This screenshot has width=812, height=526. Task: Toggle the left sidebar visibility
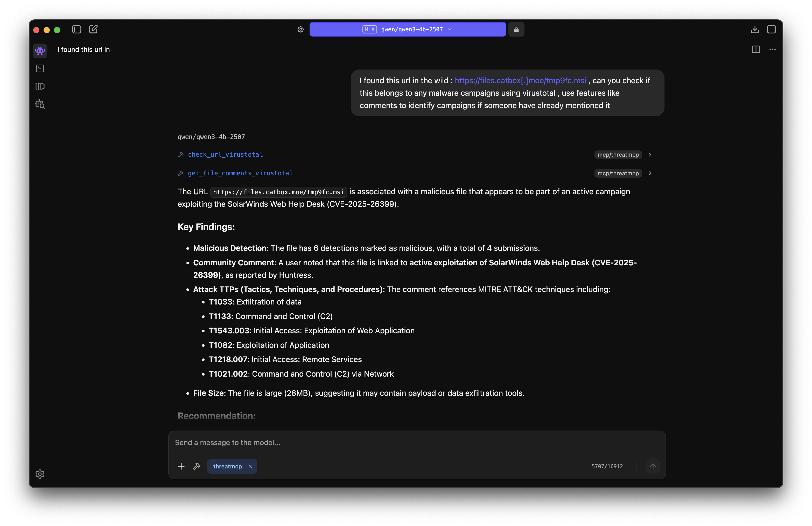76,29
